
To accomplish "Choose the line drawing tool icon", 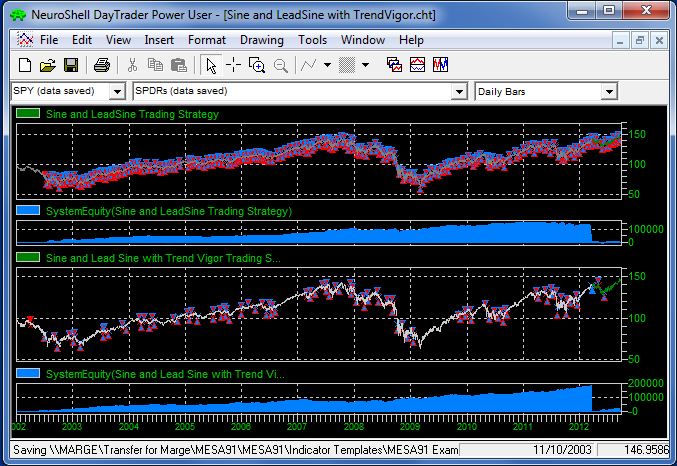I will pyautogui.click(x=309, y=65).
